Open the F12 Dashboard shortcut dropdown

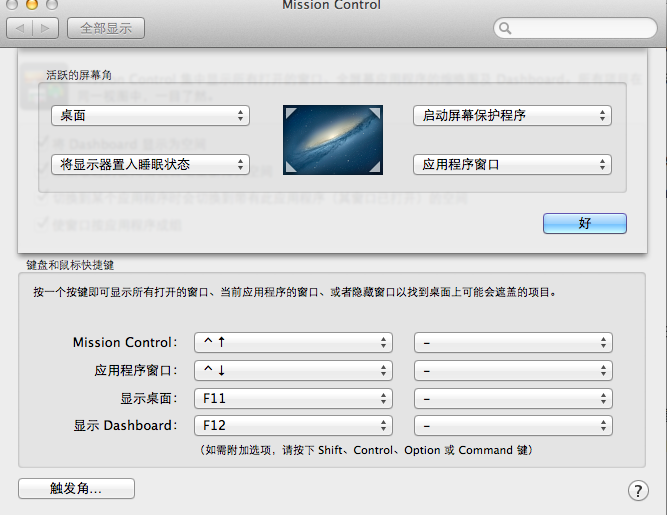(x=292, y=426)
